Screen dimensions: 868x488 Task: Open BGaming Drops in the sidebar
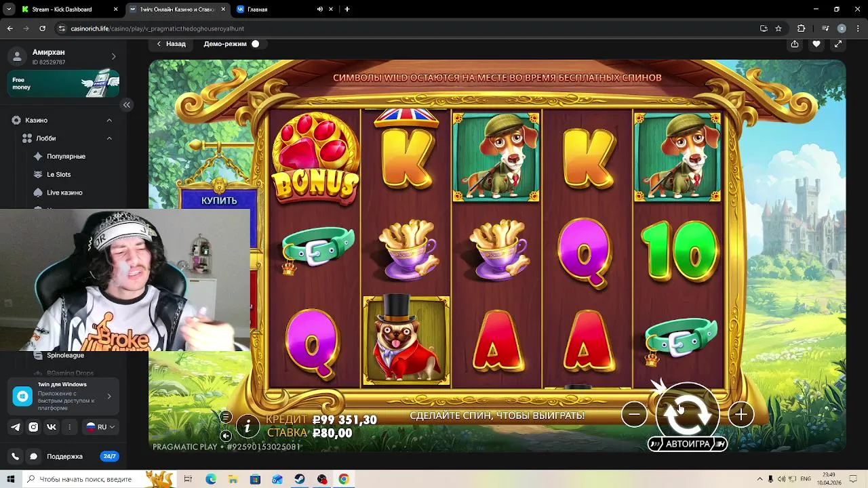(x=70, y=373)
